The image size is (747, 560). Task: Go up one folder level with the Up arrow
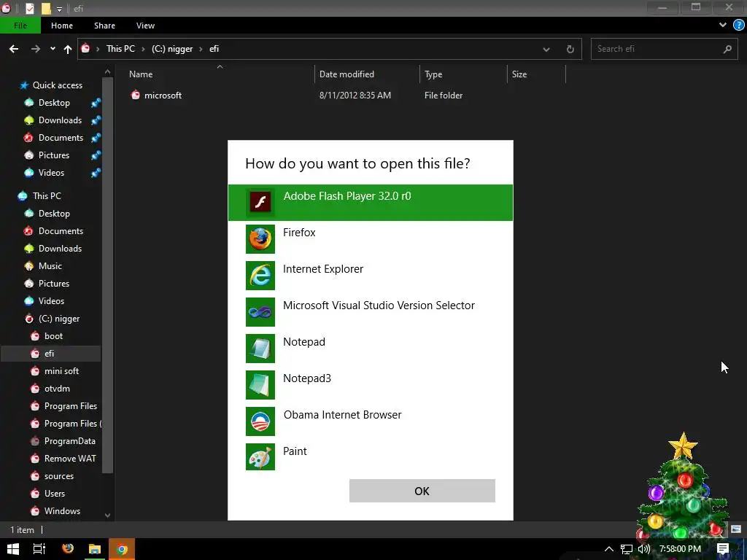click(68, 49)
